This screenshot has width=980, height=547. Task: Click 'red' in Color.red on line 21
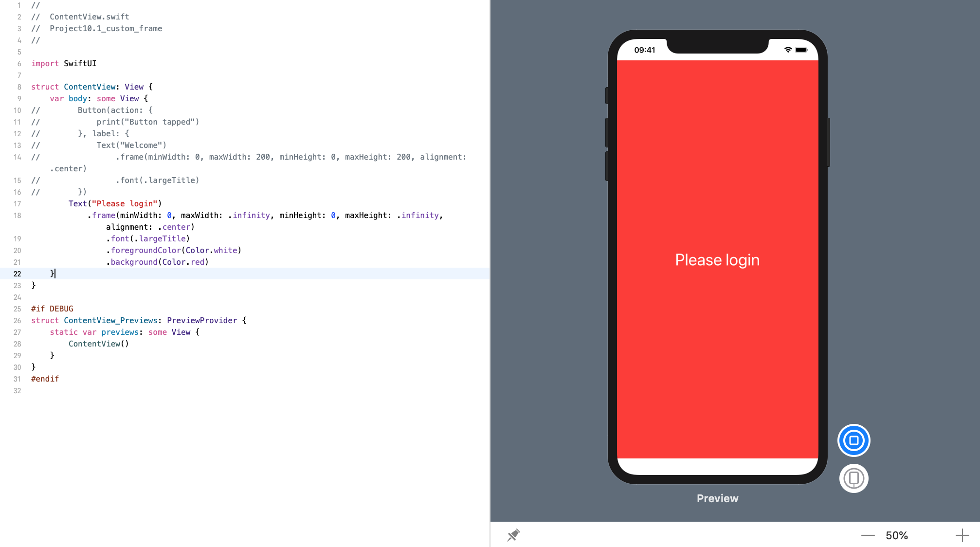(x=197, y=262)
